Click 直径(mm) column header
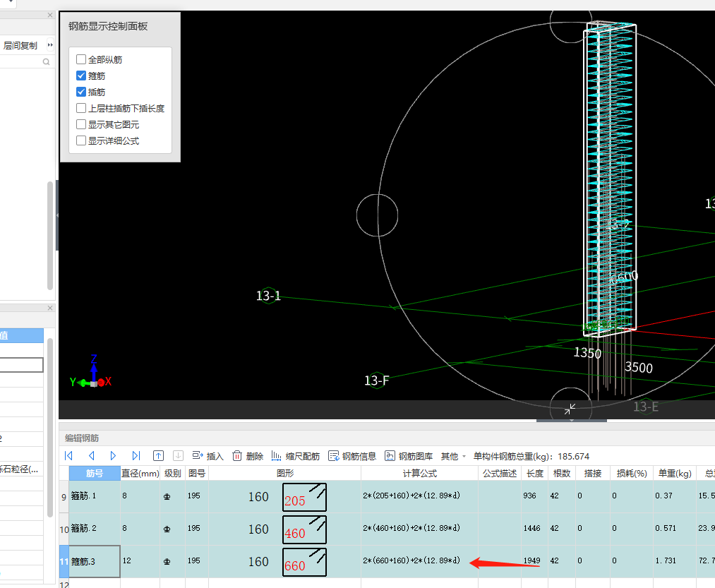Image resolution: width=715 pixels, height=588 pixels. click(x=140, y=474)
